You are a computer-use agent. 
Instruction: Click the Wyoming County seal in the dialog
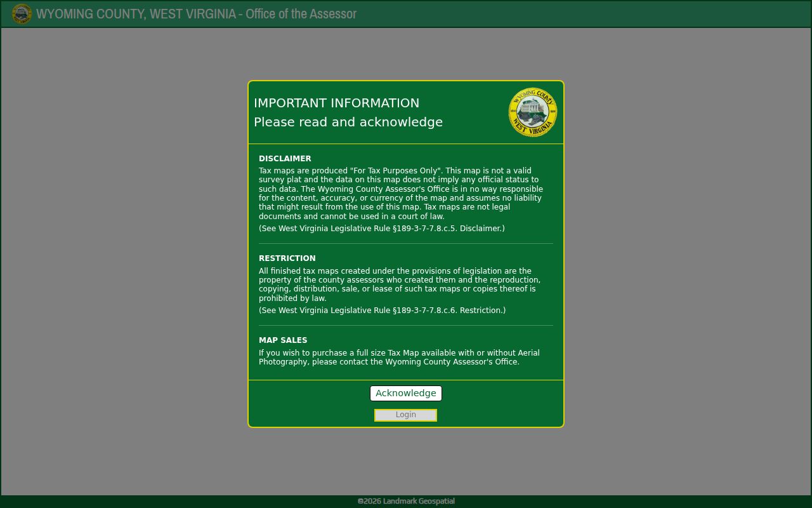click(x=533, y=112)
